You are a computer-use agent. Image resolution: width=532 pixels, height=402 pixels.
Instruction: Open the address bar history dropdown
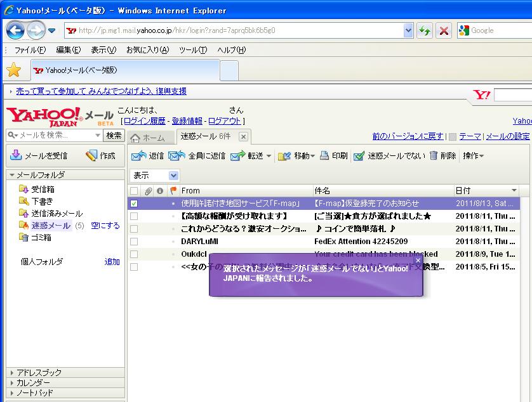408,31
